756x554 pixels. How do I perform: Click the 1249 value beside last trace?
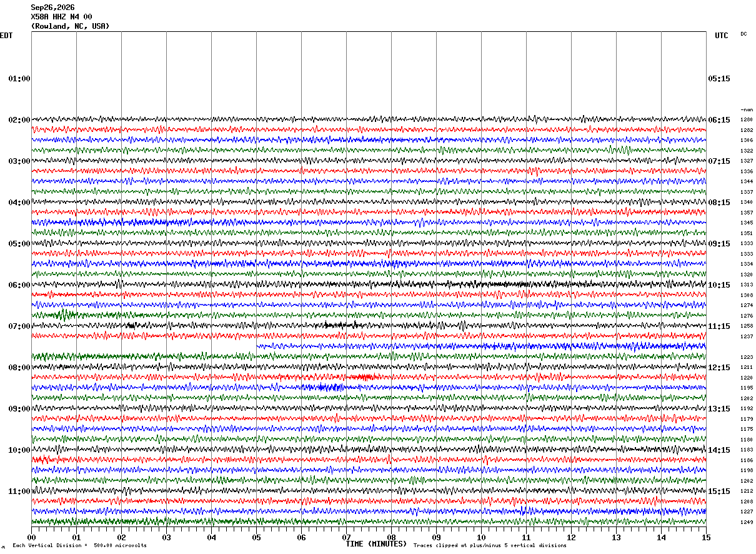[747, 522]
